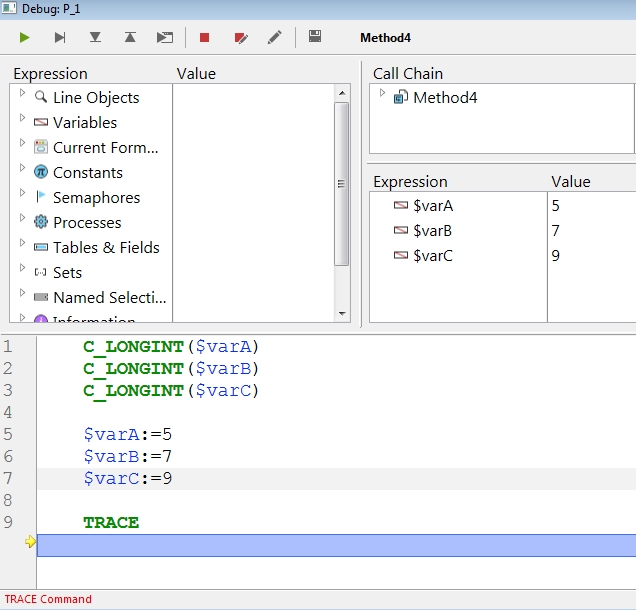Click the green Continue (No Trace) button

(x=25, y=38)
